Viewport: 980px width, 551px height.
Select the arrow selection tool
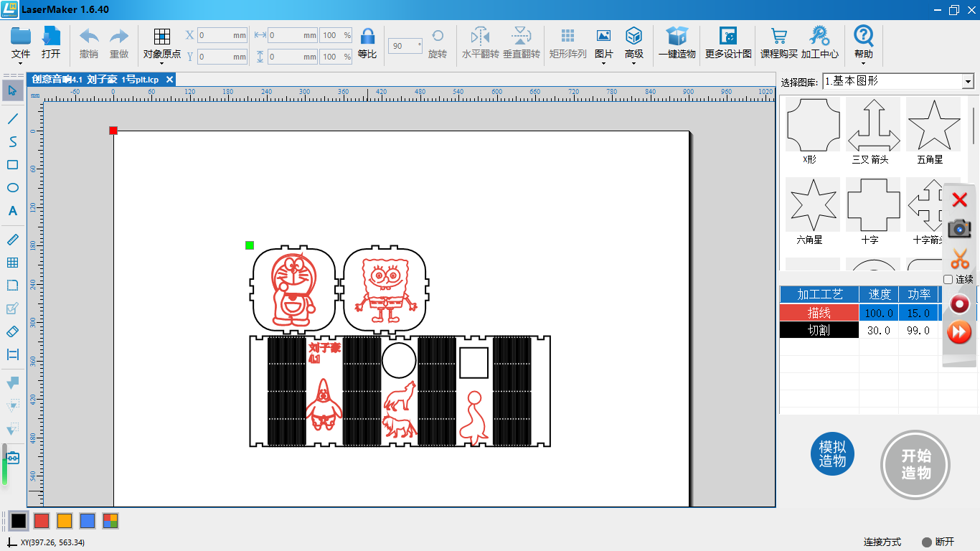pyautogui.click(x=12, y=90)
